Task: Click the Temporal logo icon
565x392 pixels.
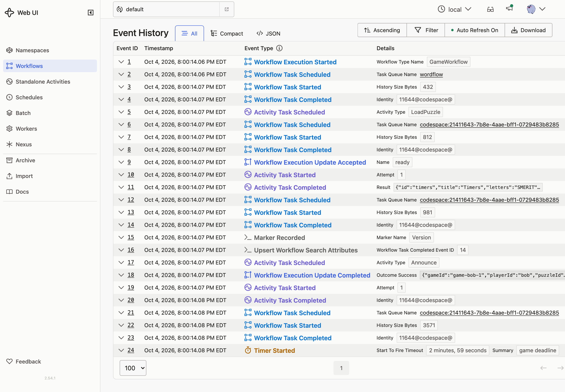Action: click(x=9, y=13)
